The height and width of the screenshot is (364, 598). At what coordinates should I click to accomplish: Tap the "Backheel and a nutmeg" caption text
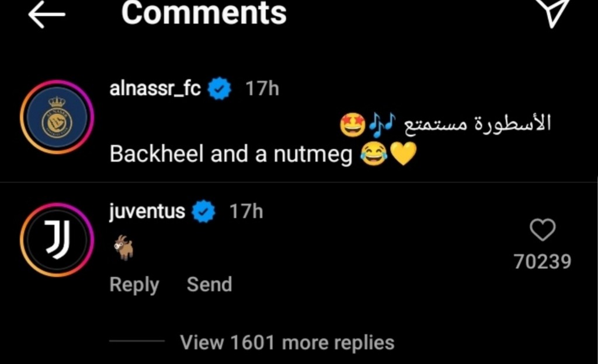pyautogui.click(x=231, y=155)
